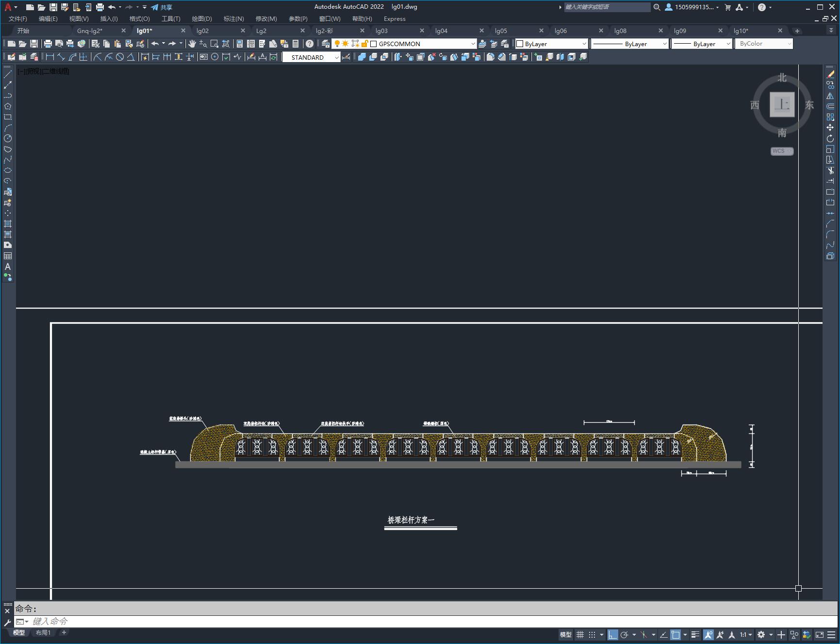Switch to the Gnq-lg2* drawing tab
Viewport: 840px width, 644px height.
(90, 31)
